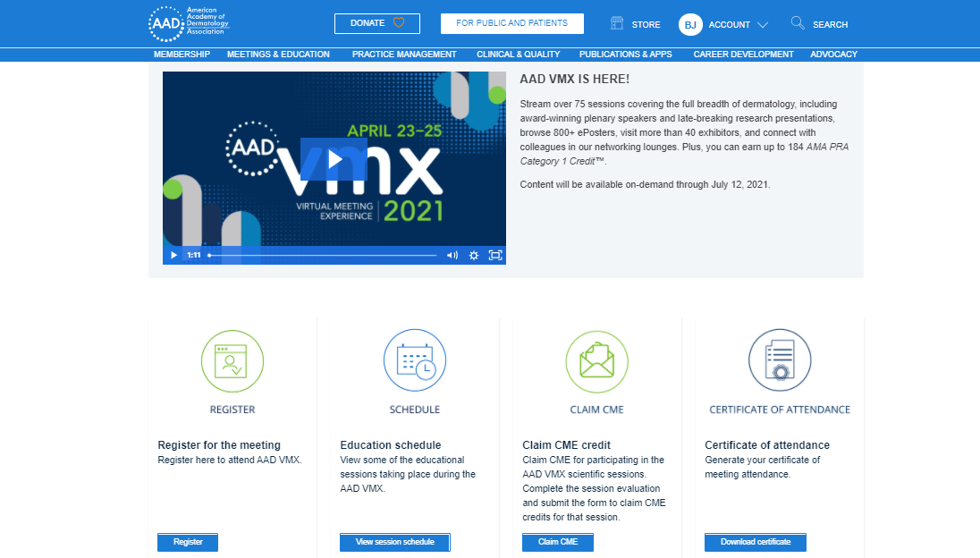Image resolution: width=980 pixels, height=558 pixels.
Task: Click the 1:11 video time label
Action: 194,255
